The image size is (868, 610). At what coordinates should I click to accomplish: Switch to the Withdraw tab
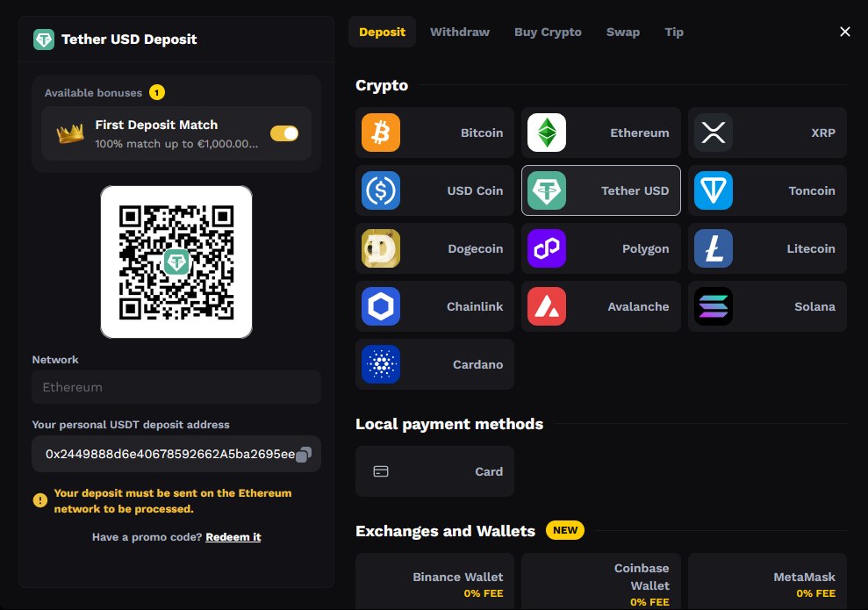(x=460, y=32)
